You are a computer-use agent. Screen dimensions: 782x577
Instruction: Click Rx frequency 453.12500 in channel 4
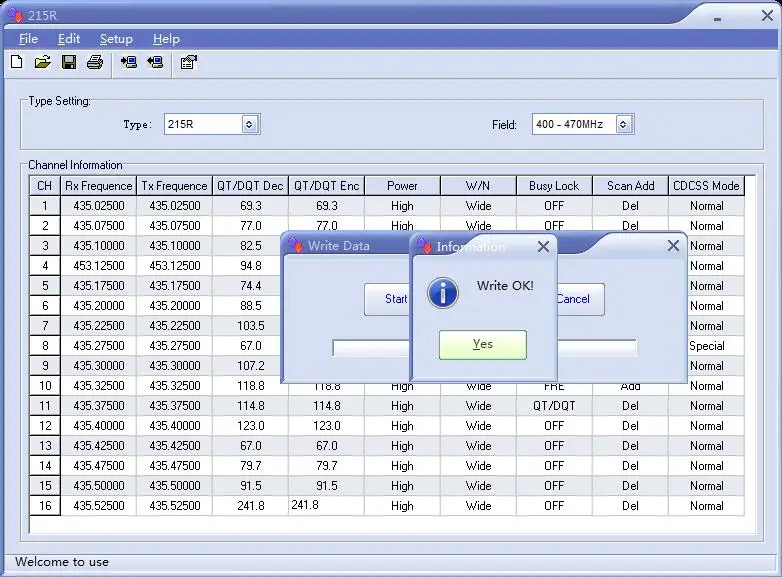(x=99, y=265)
